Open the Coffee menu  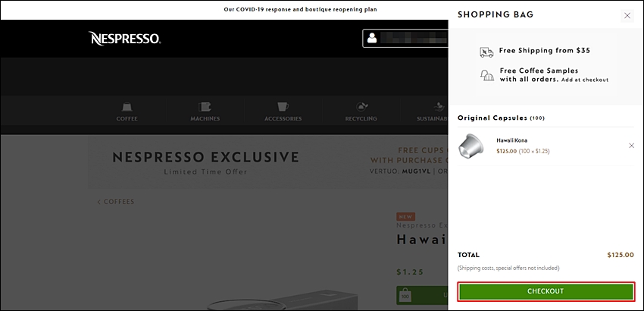pos(127,112)
